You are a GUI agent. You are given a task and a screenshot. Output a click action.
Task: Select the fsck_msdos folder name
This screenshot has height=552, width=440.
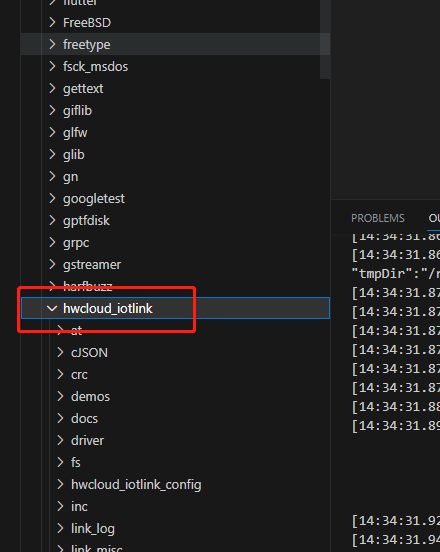95,67
